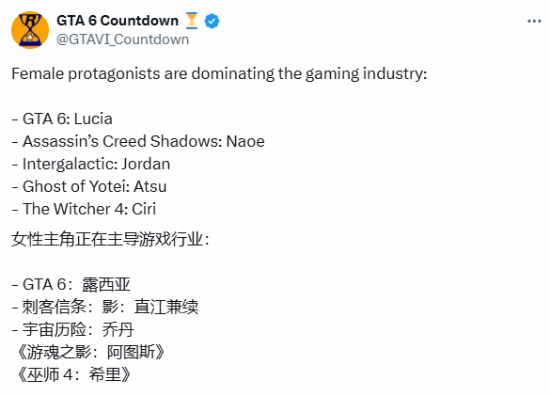The height and width of the screenshot is (396, 550).
Task: Click the 《巫师 4：希里》 line
Action: [x=74, y=375]
